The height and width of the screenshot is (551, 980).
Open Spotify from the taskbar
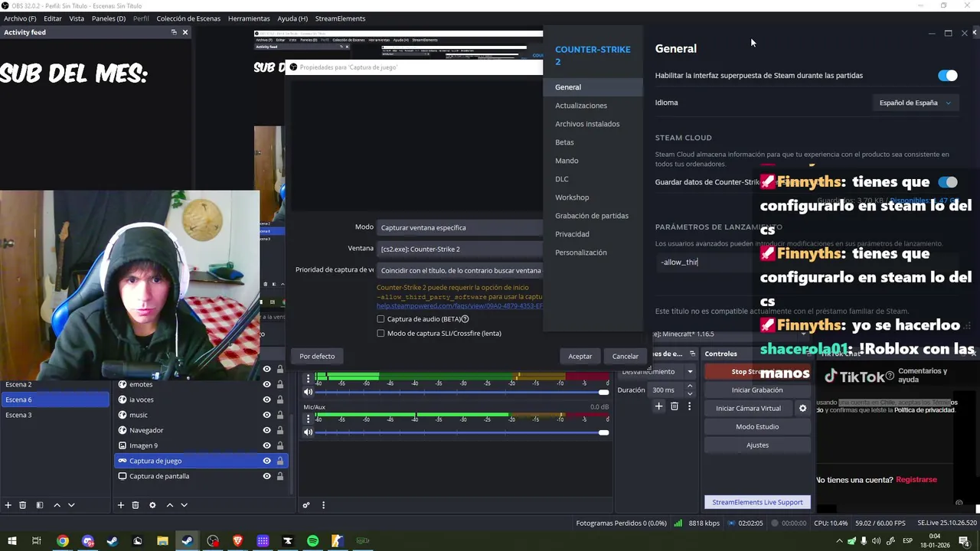click(312, 541)
